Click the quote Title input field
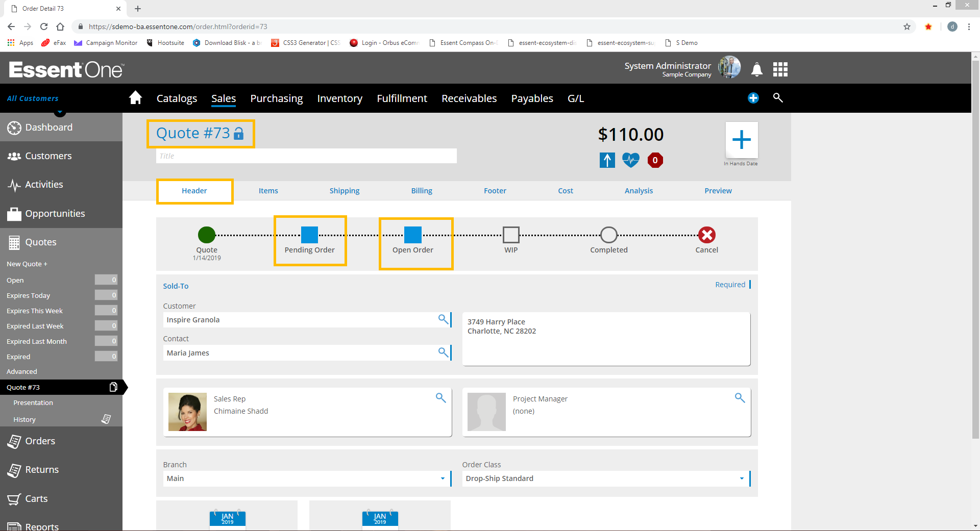 [306, 156]
